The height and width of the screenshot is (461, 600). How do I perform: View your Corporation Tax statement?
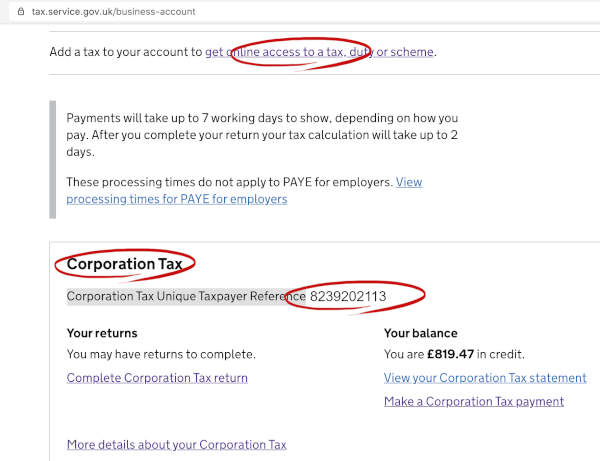[x=485, y=378]
